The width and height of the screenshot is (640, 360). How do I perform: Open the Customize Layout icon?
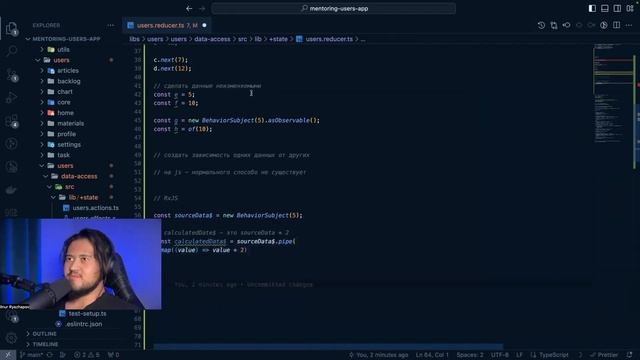click(x=630, y=8)
